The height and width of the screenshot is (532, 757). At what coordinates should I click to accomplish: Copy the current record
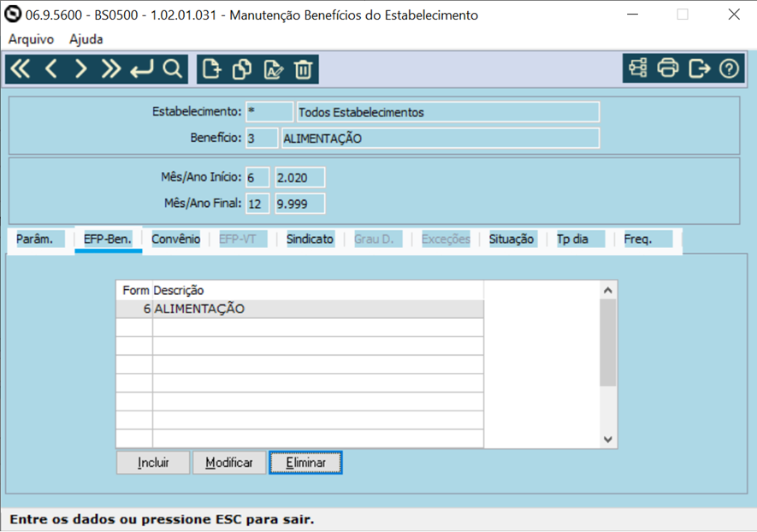coord(241,68)
